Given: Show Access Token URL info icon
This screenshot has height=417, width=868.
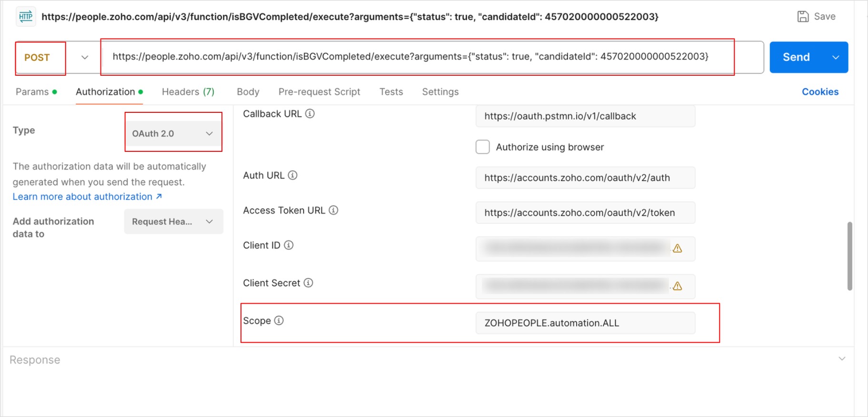Looking at the screenshot, I should 334,210.
